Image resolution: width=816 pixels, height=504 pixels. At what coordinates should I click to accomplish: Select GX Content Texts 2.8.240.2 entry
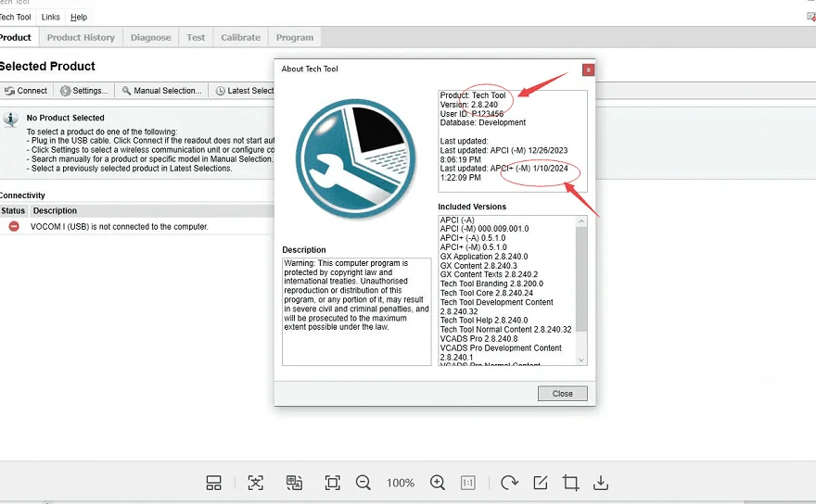click(x=490, y=274)
